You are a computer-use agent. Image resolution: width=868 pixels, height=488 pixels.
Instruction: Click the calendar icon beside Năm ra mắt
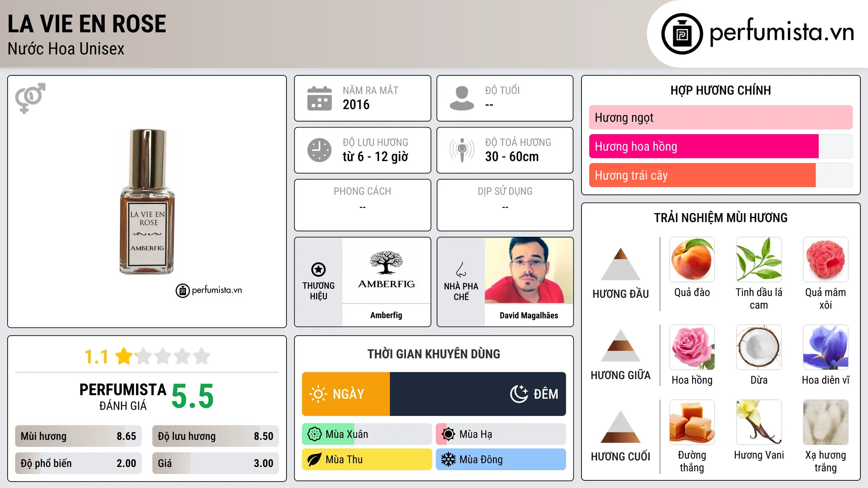320,98
